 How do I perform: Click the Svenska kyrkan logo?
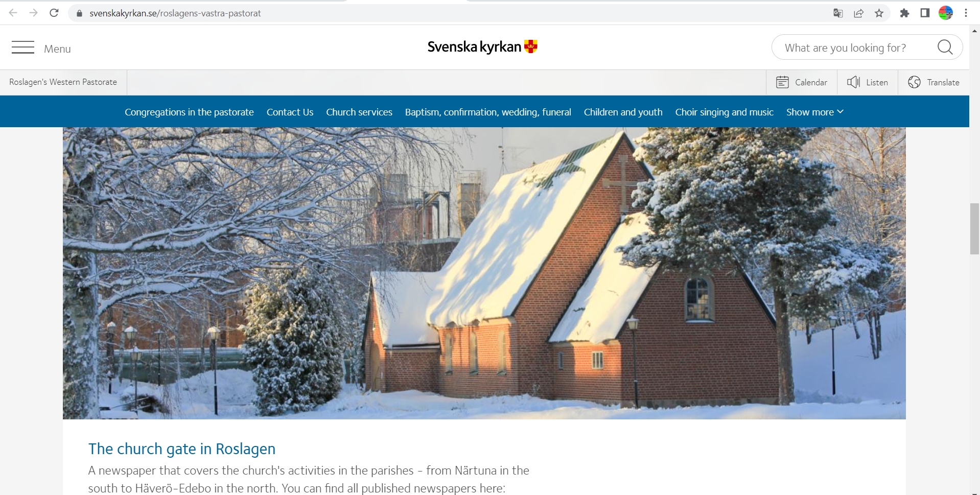(x=482, y=47)
